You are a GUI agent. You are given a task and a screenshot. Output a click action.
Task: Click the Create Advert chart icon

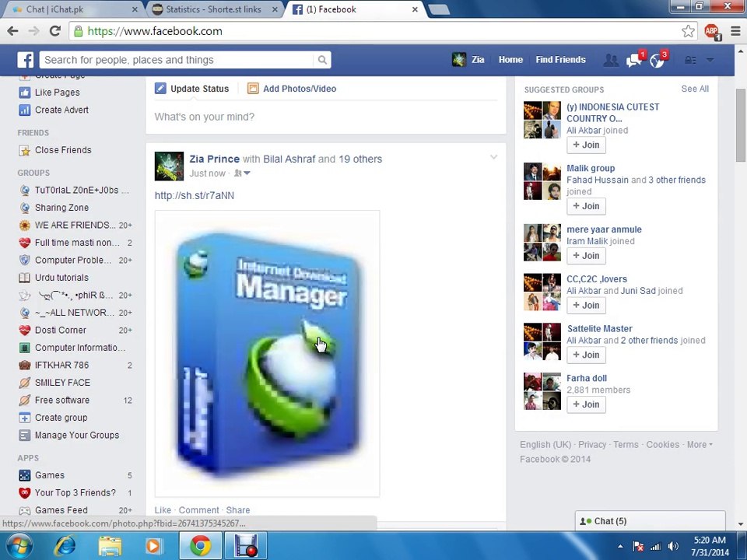24,110
